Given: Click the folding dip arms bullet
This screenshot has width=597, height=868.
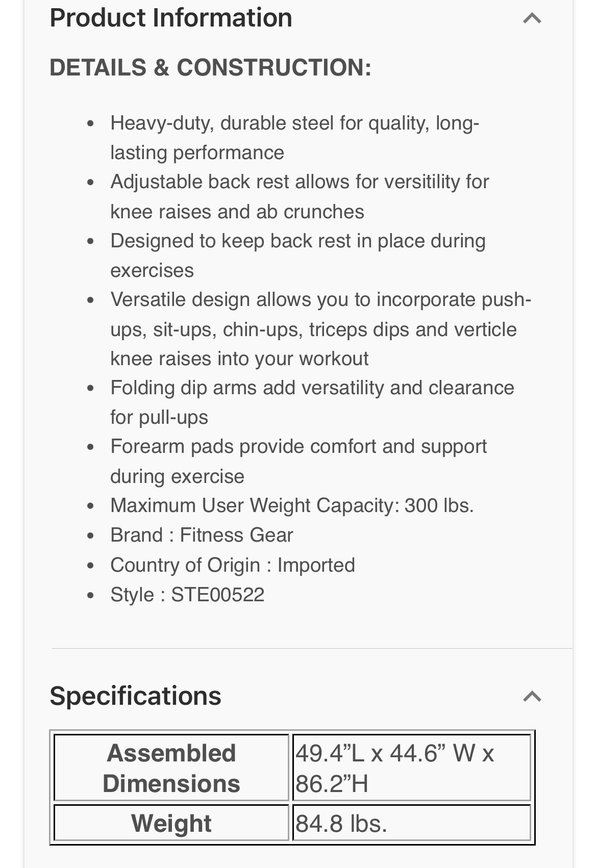Looking at the screenshot, I should click(312, 402).
